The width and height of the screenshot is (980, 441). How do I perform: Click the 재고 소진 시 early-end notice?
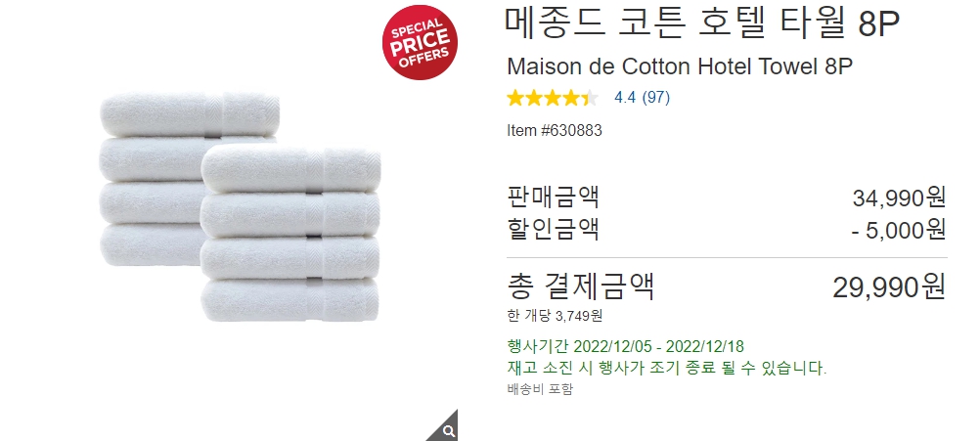pos(667,368)
